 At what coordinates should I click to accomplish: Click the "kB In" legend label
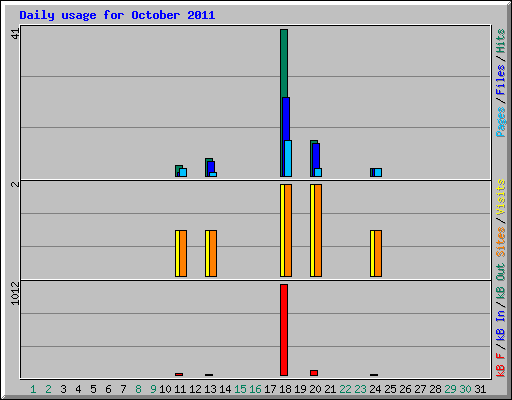coord(501,325)
